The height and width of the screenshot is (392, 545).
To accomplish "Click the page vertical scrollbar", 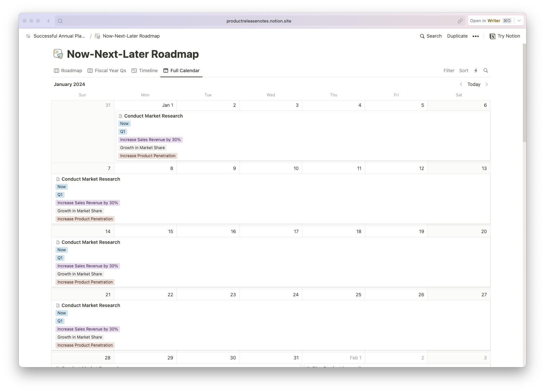I will pyautogui.click(x=524, y=92).
